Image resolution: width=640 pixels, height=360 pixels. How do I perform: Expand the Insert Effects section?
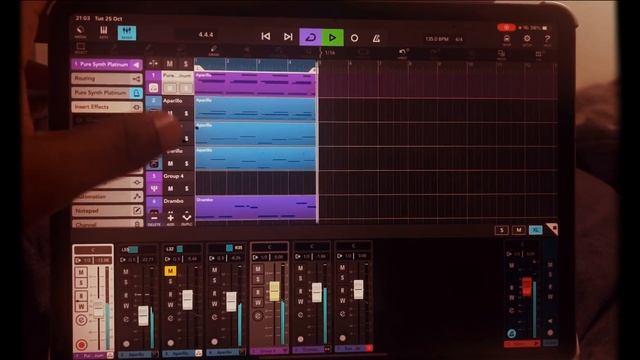[107, 107]
